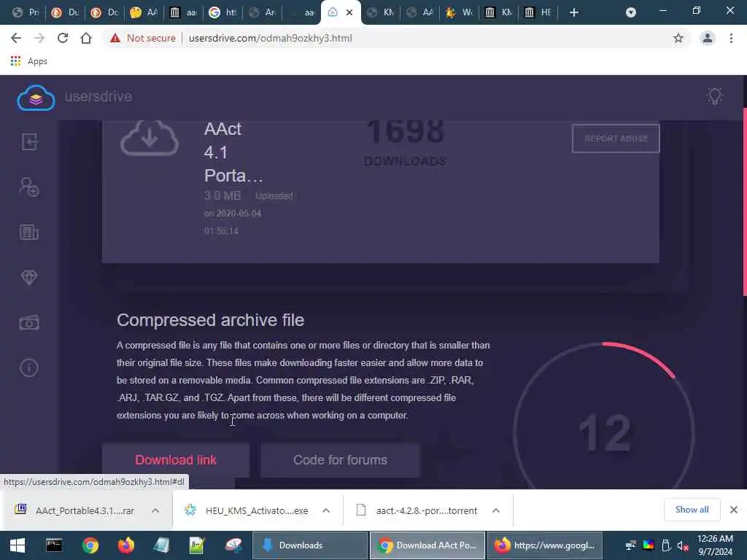Expand options for aact torrent download
747x560 pixels.
pyautogui.click(x=496, y=510)
